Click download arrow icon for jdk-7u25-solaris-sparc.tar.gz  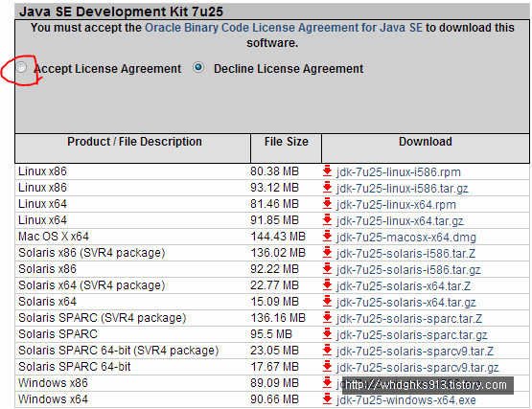327,333
